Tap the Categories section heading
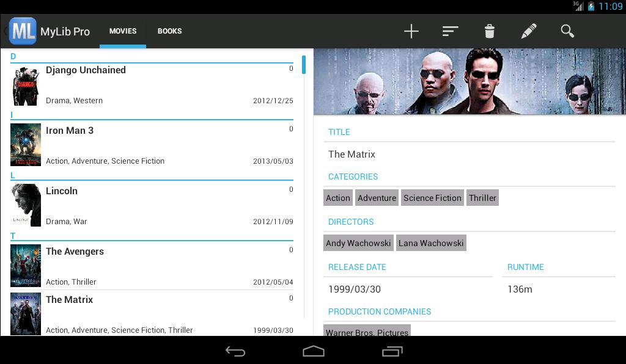 [x=353, y=177]
